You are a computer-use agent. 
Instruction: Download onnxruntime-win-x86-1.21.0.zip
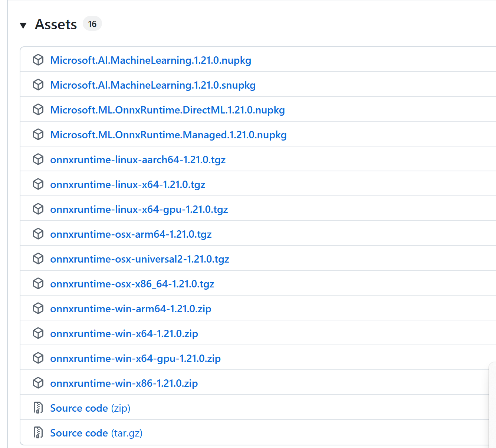(124, 383)
